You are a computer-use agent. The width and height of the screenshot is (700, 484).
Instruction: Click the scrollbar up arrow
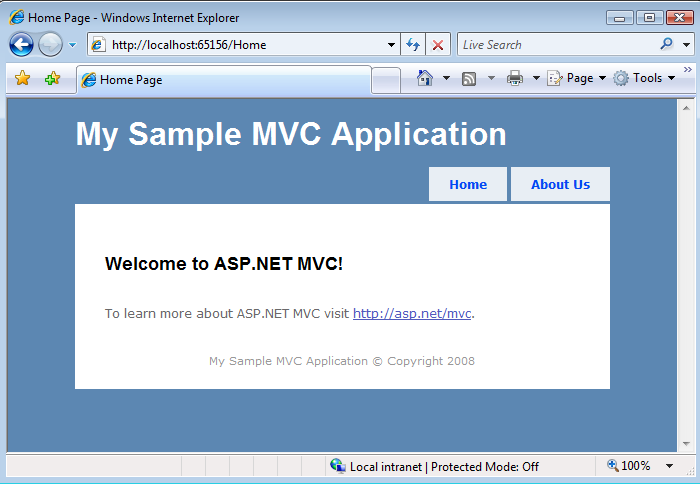[x=686, y=108]
